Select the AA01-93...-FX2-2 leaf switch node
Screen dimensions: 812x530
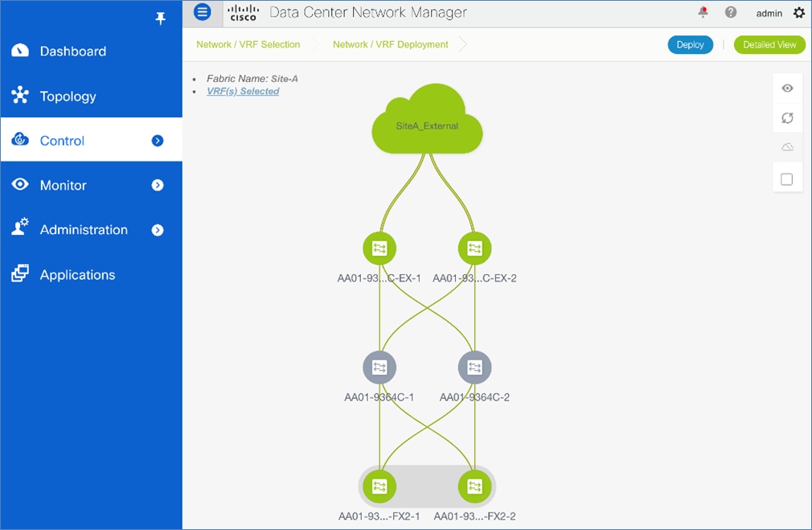pos(475,487)
